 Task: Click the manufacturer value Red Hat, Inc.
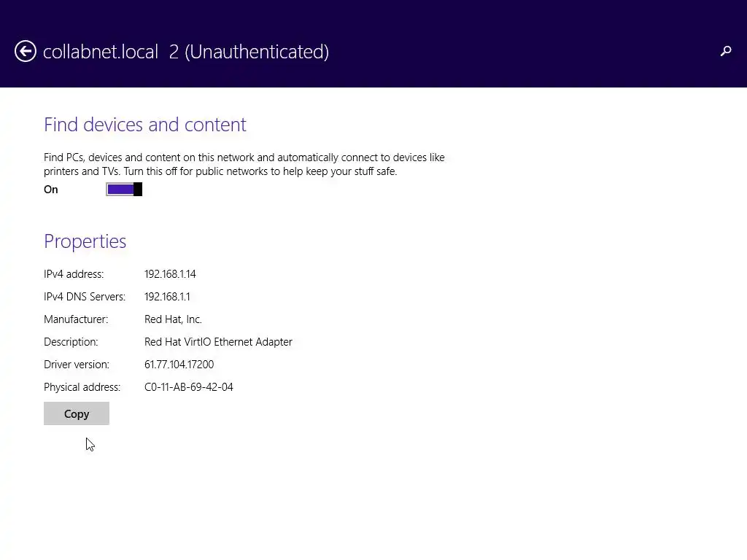[x=173, y=319]
